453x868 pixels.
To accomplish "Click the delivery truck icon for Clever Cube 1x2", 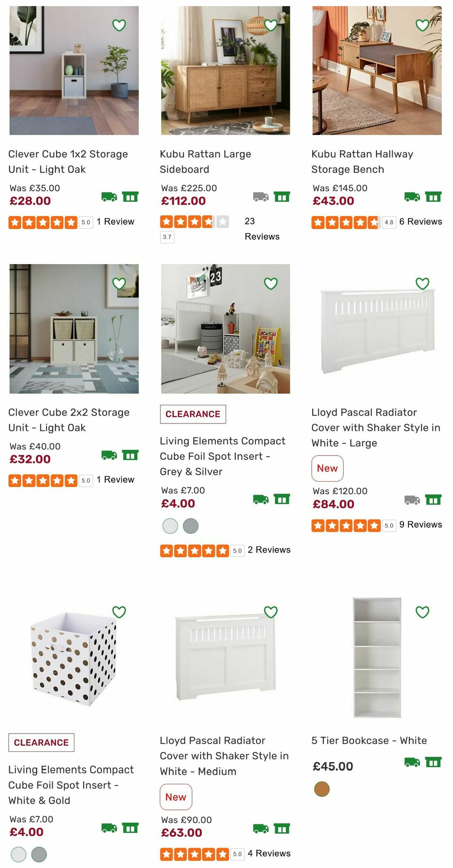I will tap(109, 196).
